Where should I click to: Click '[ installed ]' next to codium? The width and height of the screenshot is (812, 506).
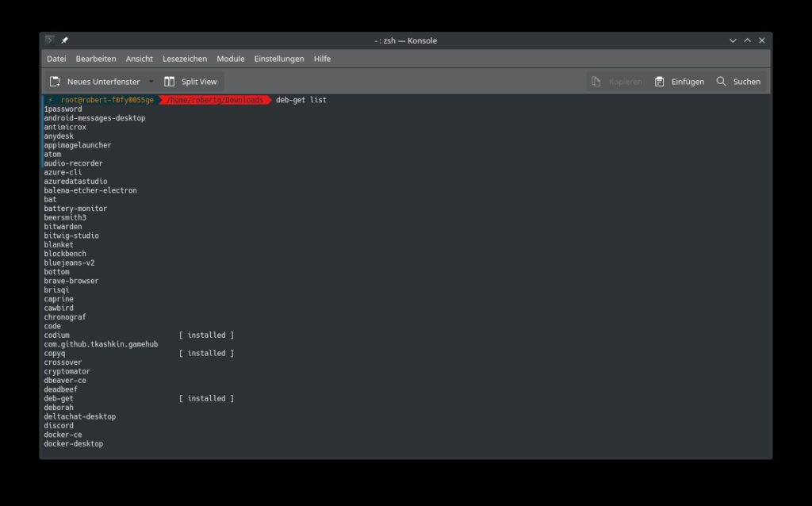(x=207, y=335)
